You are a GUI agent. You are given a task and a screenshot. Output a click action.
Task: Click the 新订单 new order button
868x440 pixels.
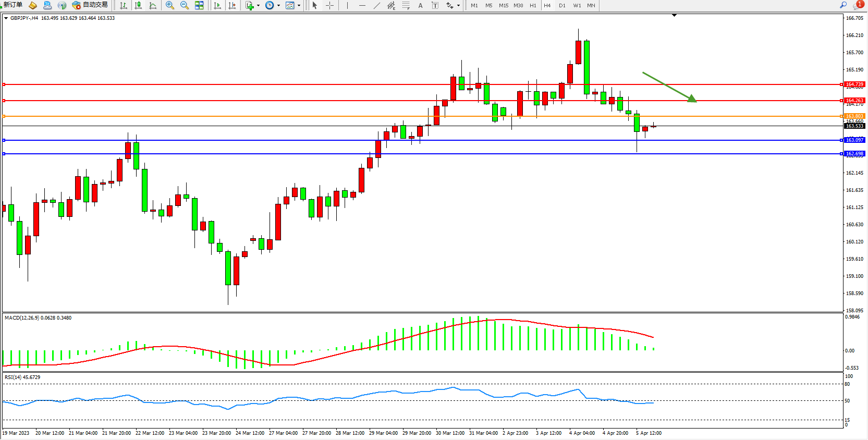pyautogui.click(x=13, y=5)
